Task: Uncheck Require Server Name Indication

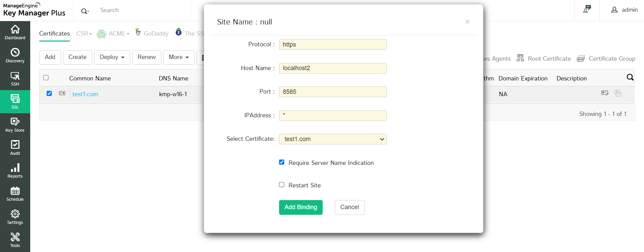Action: pos(282,162)
